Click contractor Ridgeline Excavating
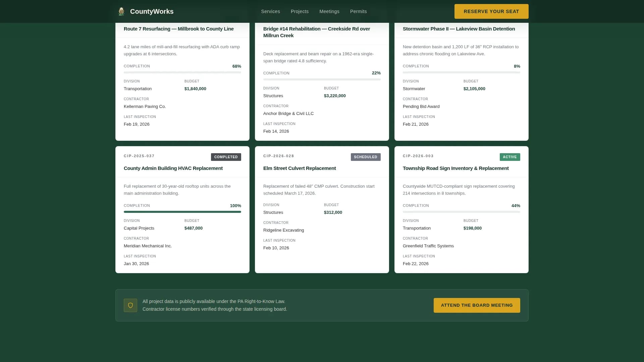The width and height of the screenshot is (644, 362). [x=284, y=230]
